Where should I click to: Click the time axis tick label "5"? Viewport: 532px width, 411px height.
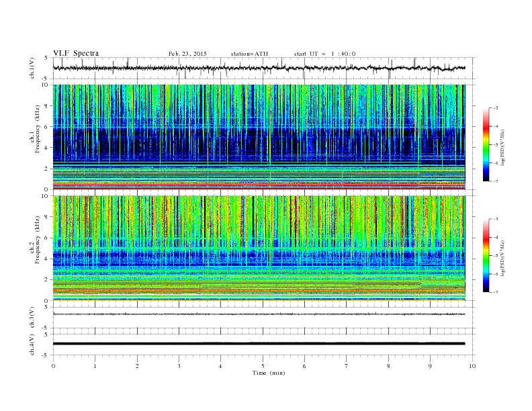pyautogui.click(x=263, y=366)
